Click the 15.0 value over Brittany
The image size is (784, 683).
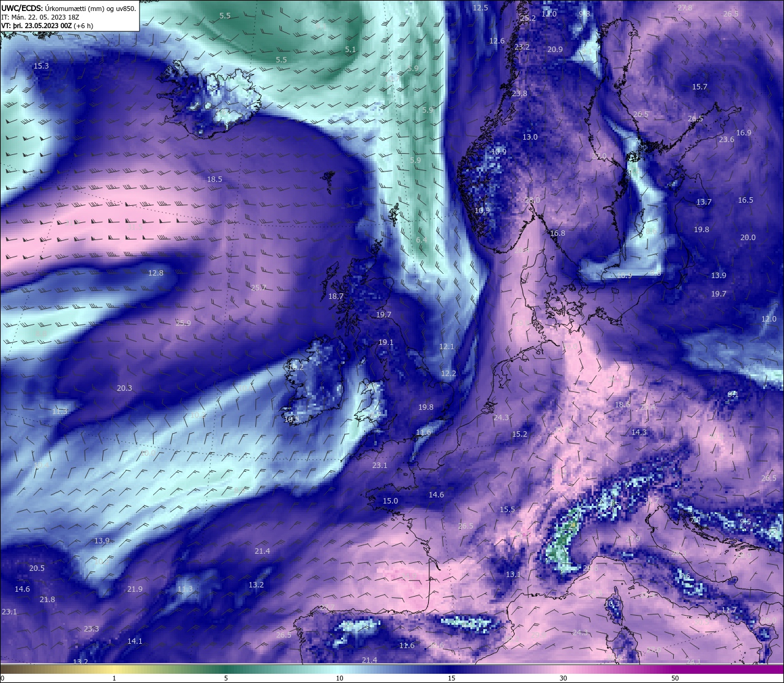coord(390,500)
